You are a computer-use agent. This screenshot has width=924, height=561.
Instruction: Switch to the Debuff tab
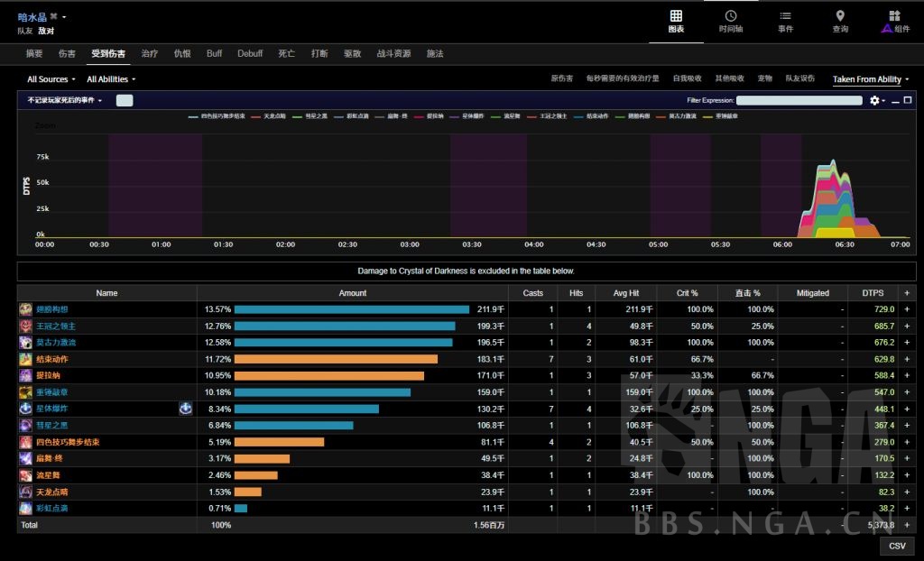click(250, 54)
